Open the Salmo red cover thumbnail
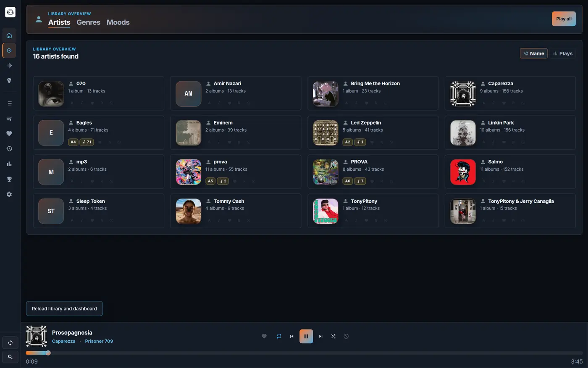This screenshot has height=368, width=588. [463, 172]
